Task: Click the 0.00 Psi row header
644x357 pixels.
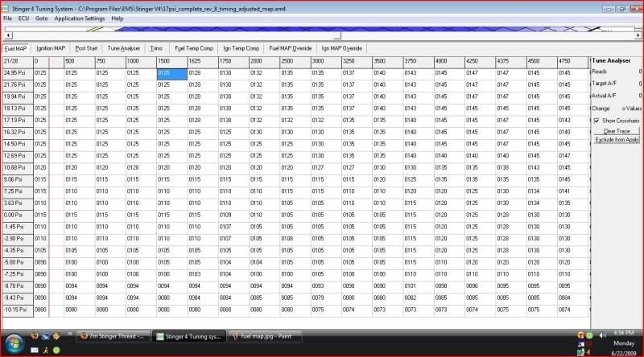Action: pyautogui.click(x=18, y=215)
